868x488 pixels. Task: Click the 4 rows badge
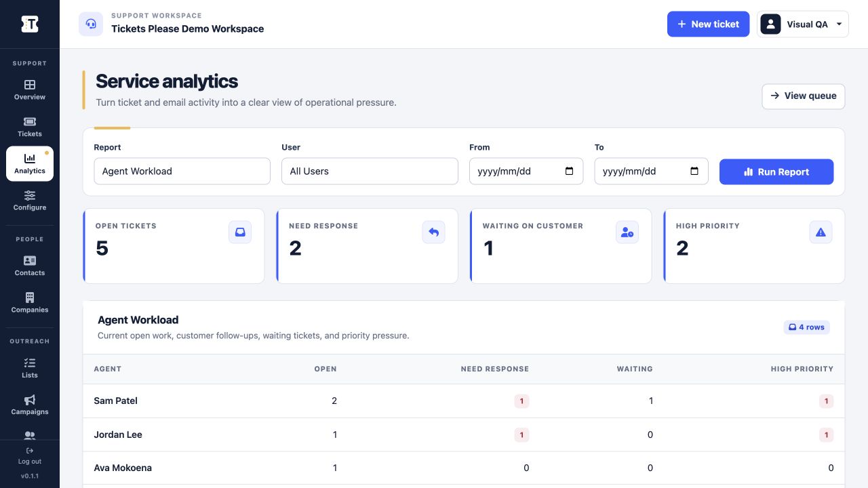807,327
